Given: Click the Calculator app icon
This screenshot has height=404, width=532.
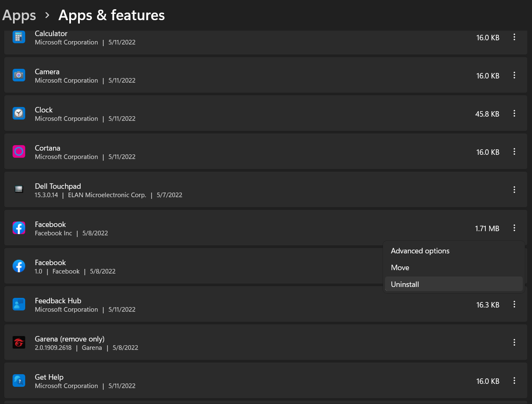Looking at the screenshot, I should [19, 37].
